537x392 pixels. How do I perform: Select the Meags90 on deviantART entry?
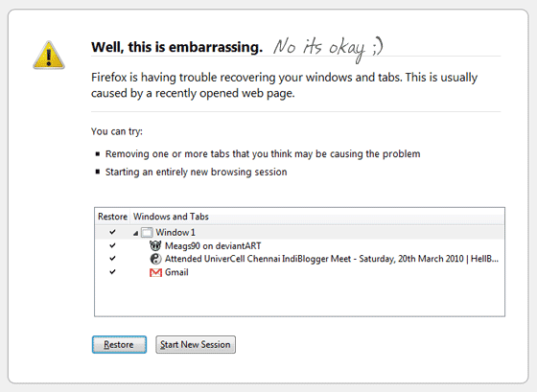(x=213, y=245)
